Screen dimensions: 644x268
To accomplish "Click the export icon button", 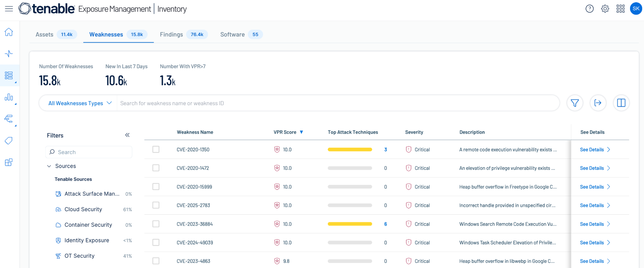I will 598,103.
